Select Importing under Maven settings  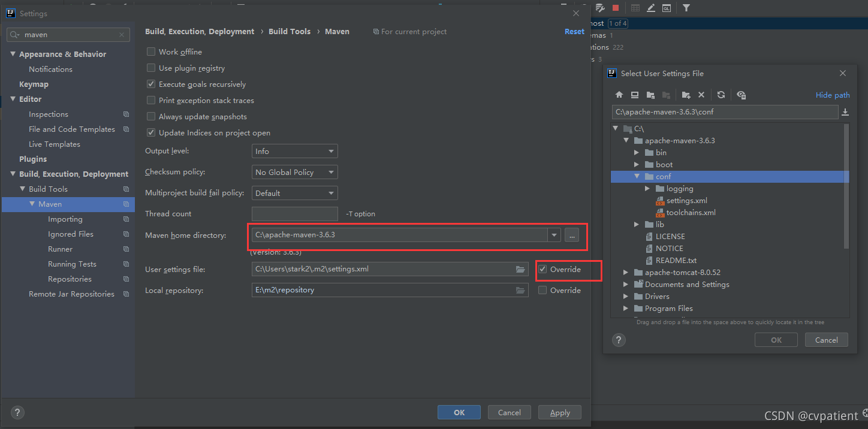pos(65,219)
